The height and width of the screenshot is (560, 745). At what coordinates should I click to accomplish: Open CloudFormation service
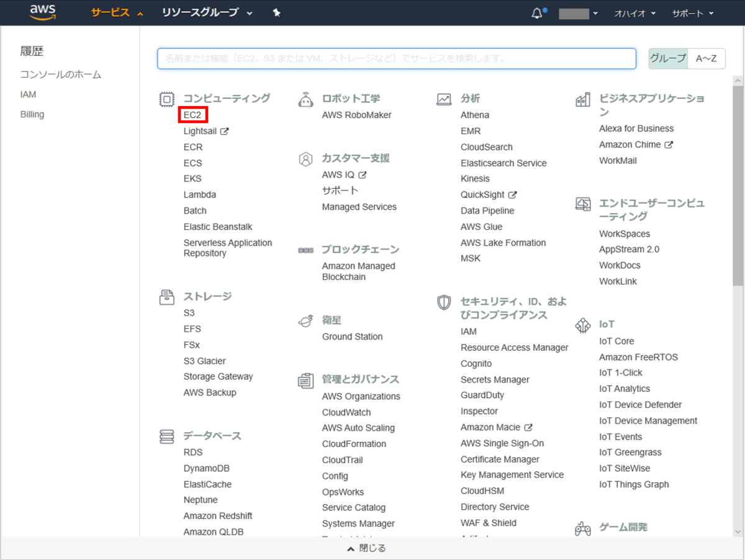point(354,444)
